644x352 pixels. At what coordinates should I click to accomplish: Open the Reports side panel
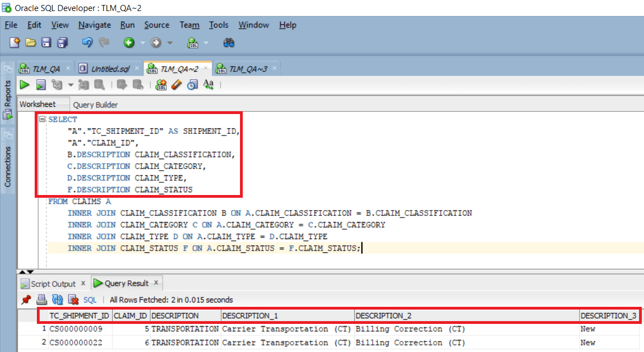coord(7,99)
